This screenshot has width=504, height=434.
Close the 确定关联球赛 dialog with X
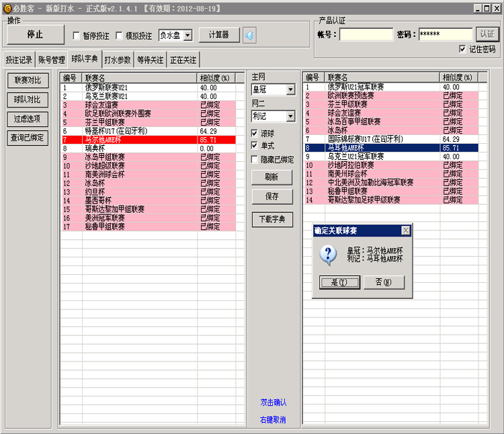405,230
